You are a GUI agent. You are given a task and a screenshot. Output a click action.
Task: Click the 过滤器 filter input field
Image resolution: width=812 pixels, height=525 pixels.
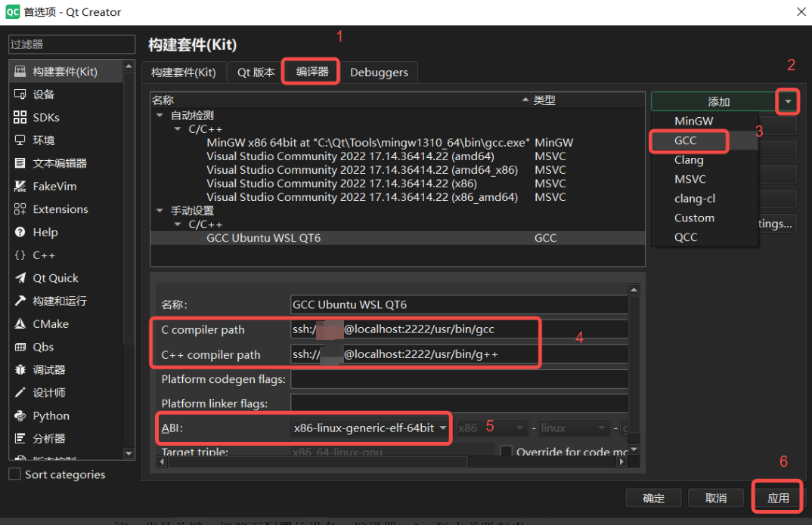point(72,45)
